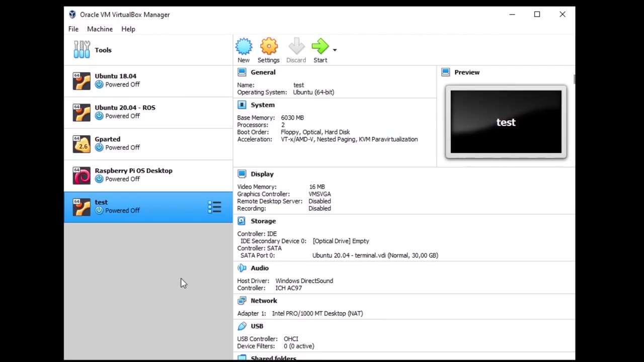Click the 'OHCI' USB controller value
The width and height of the screenshot is (644, 362).
coord(291,339)
